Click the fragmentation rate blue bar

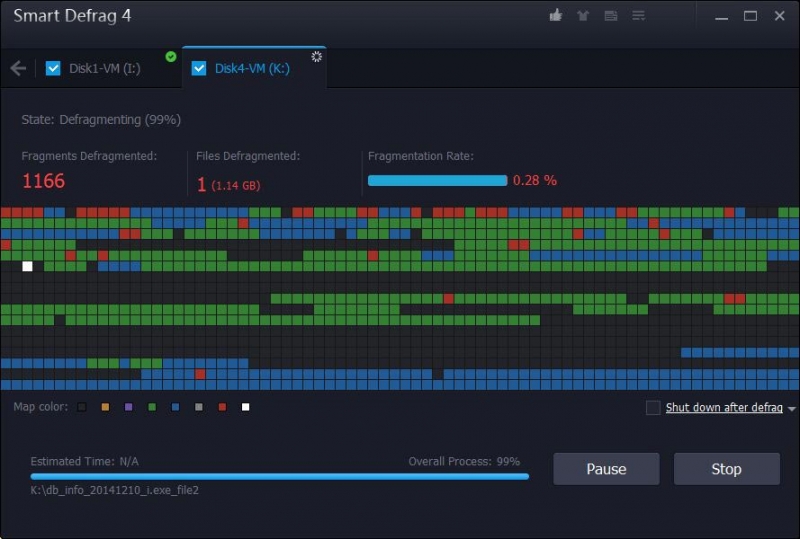point(437,180)
